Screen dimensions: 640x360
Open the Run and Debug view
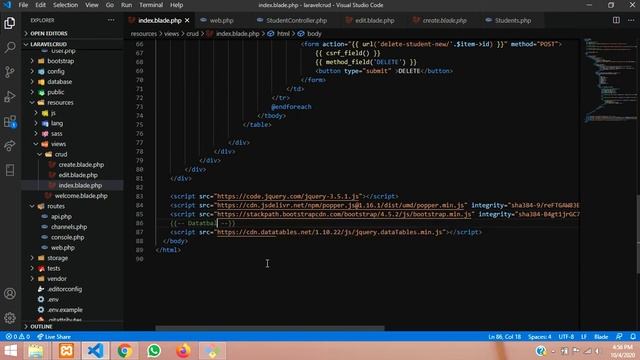click(x=10, y=97)
